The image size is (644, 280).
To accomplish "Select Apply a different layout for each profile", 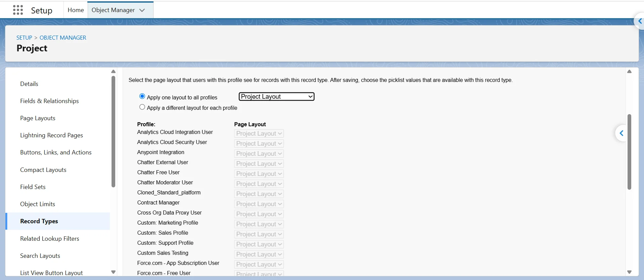I will click(142, 107).
